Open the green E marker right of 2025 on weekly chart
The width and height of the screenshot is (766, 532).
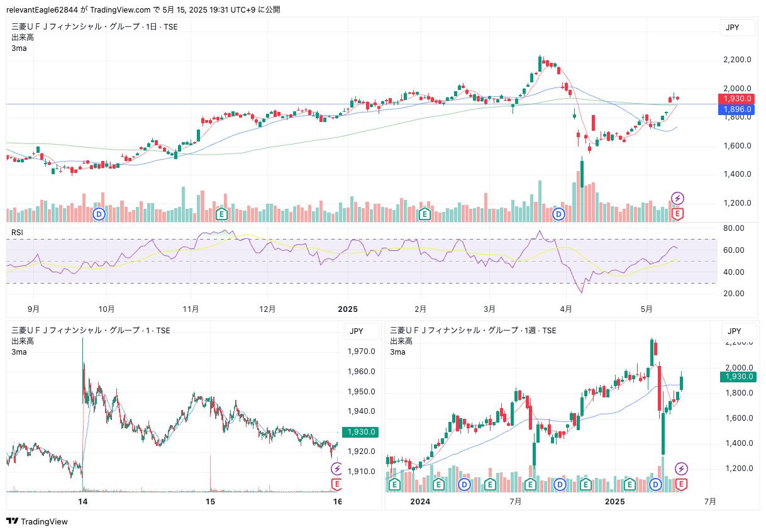[628, 484]
